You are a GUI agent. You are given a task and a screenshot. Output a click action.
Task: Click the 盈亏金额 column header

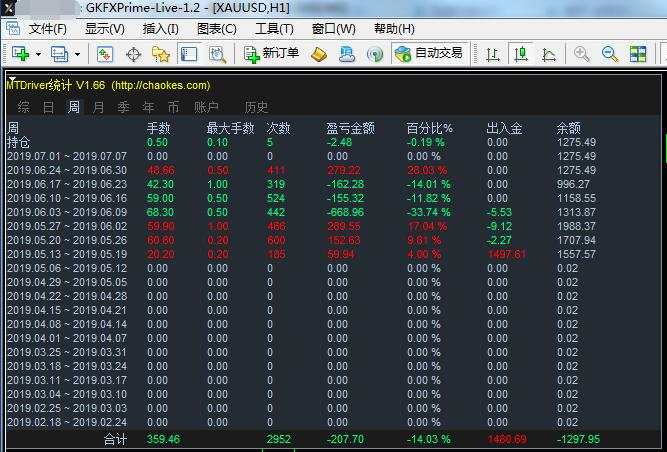click(351, 128)
